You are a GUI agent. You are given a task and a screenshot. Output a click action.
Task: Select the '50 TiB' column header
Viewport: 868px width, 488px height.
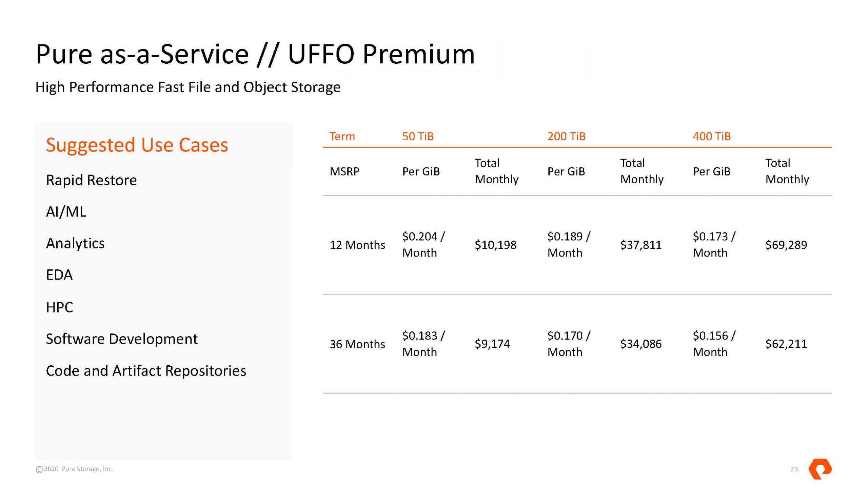coord(418,136)
